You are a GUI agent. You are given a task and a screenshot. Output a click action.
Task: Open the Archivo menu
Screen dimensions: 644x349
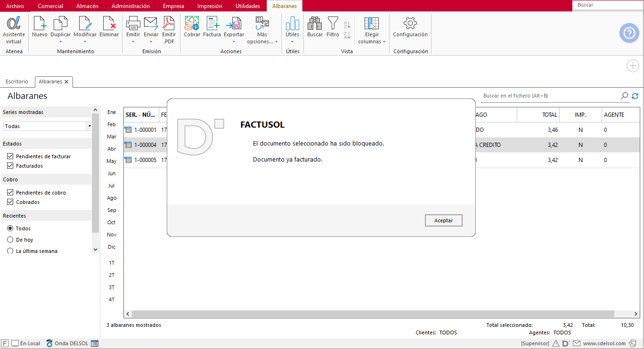[15, 6]
